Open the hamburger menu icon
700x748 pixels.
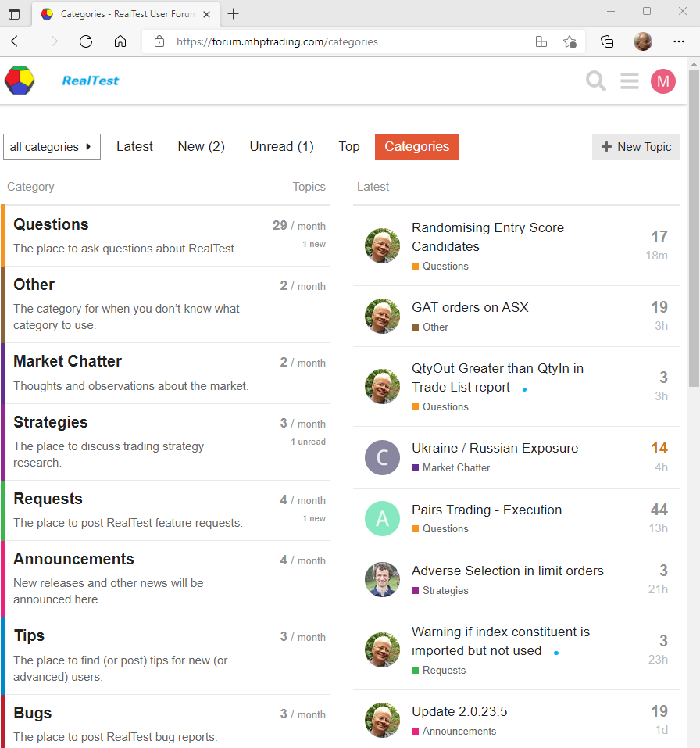(x=630, y=81)
